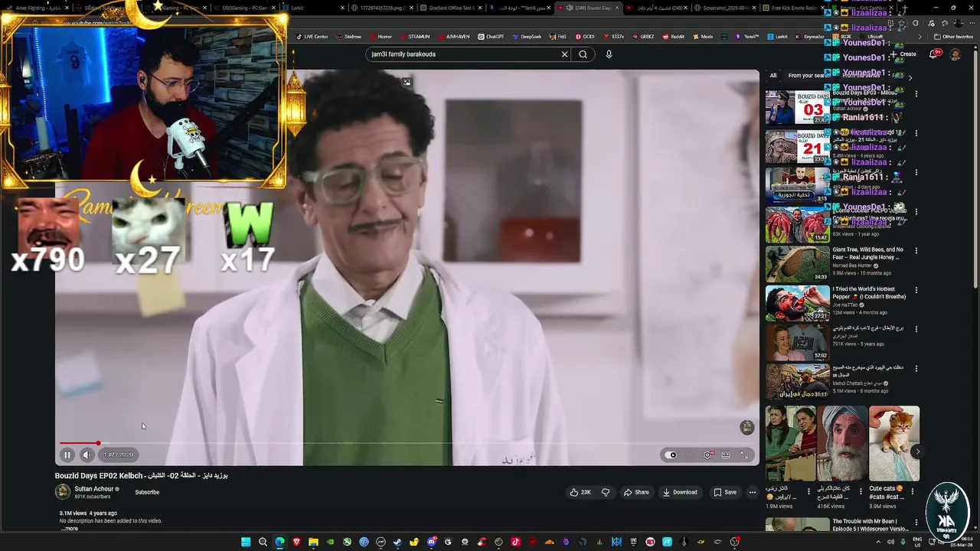Enter fullscreen in the video player
This screenshot has height=551, width=980.
(x=744, y=455)
